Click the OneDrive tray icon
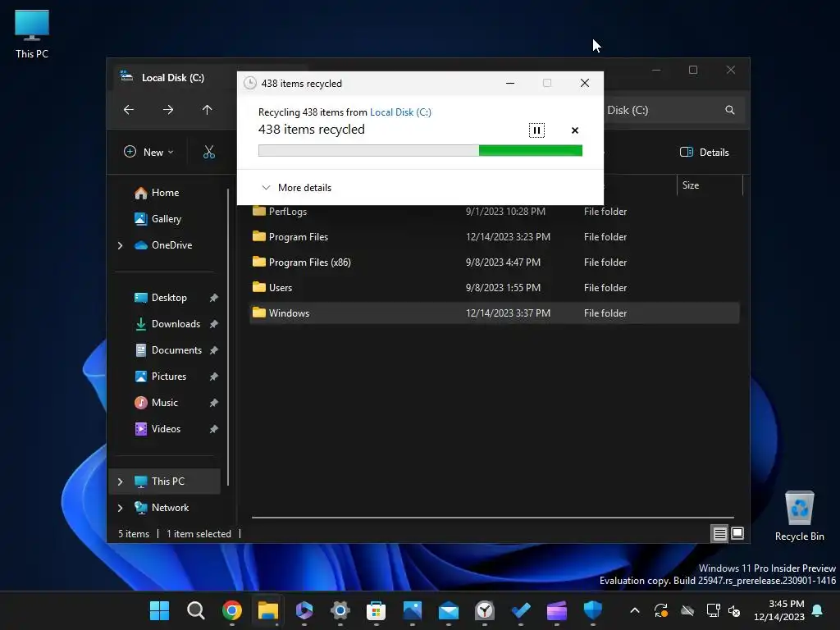This screenshot has width=840, height=630. 687,610
